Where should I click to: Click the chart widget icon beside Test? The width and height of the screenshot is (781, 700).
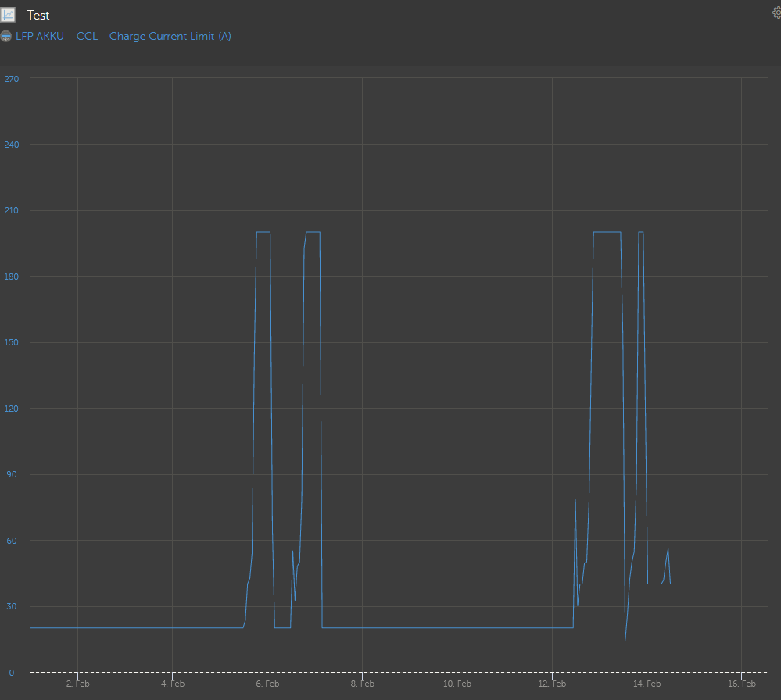8,15
